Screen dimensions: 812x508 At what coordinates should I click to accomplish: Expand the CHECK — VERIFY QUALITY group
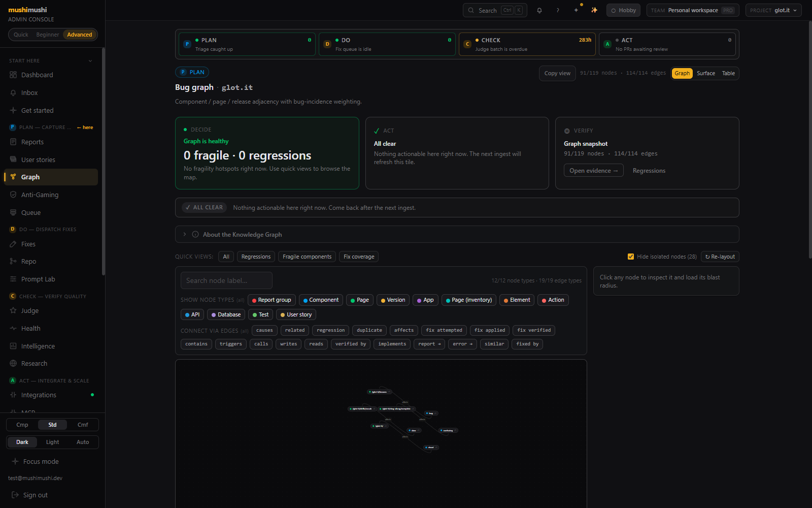(51, 296)
